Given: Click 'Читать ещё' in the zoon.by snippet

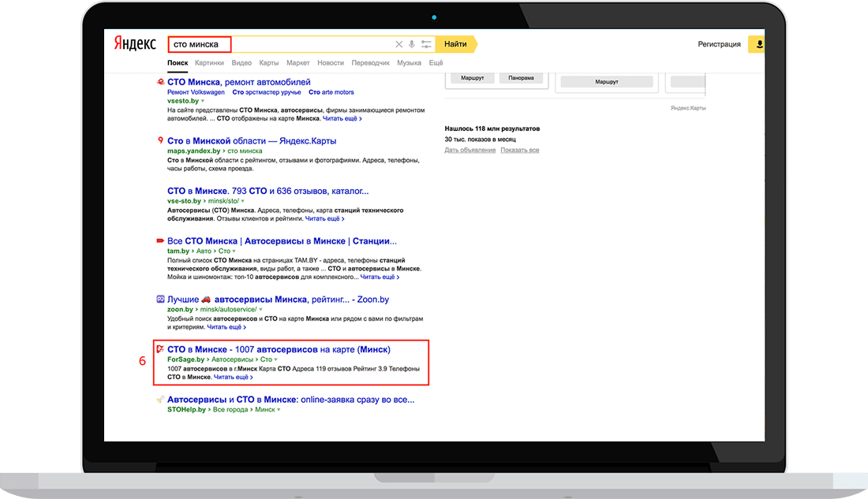Looking at the screenshot, I should coord(226,327).
